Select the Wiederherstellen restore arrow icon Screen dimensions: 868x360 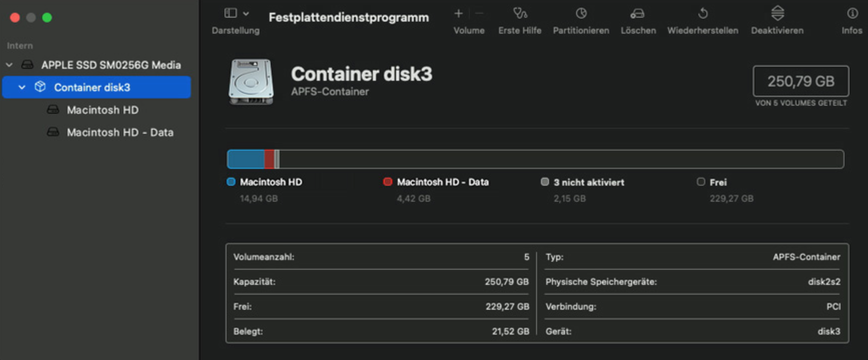[x=703, y=14]
